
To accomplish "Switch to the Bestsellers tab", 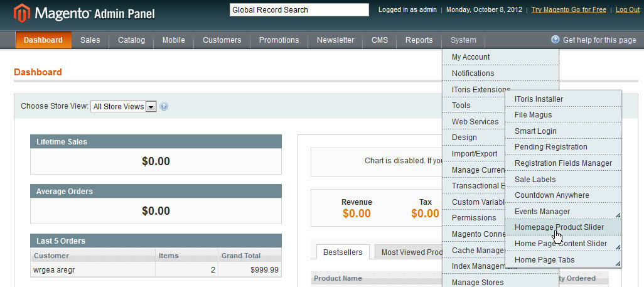I will click(x=343, y=252).
